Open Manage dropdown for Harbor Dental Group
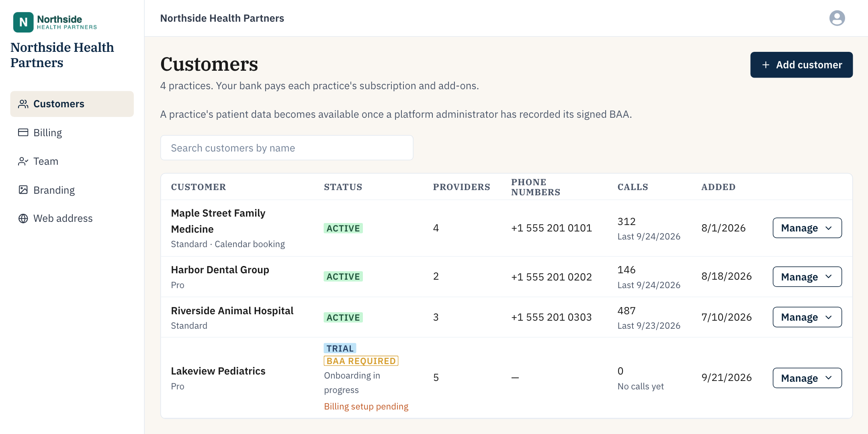The width and height of the screenshot is (868, 434). point(807,277)
